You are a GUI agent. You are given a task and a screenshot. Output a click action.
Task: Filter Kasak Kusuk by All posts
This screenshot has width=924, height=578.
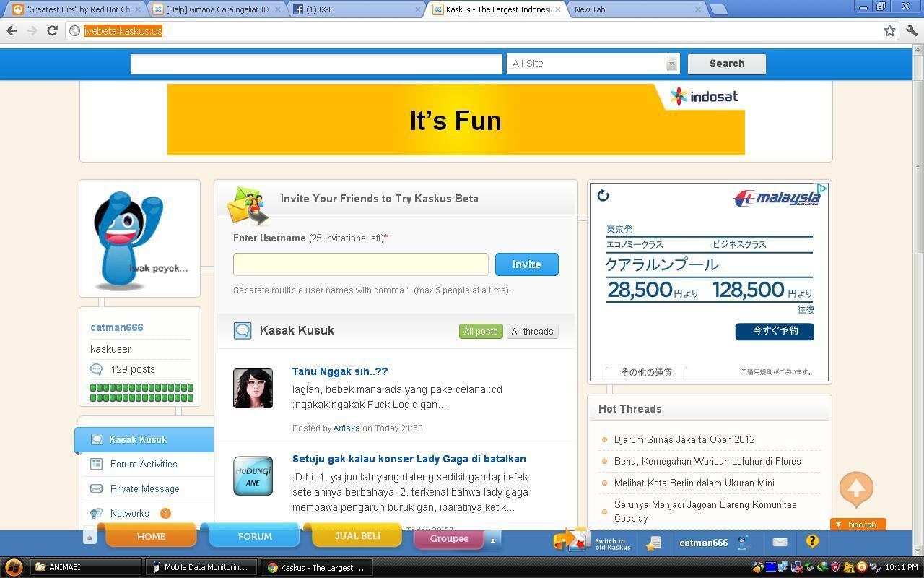click(481, 331)
